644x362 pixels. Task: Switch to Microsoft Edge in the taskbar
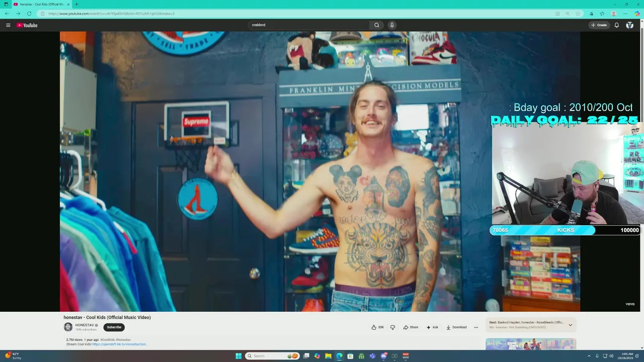coord(339,356)
